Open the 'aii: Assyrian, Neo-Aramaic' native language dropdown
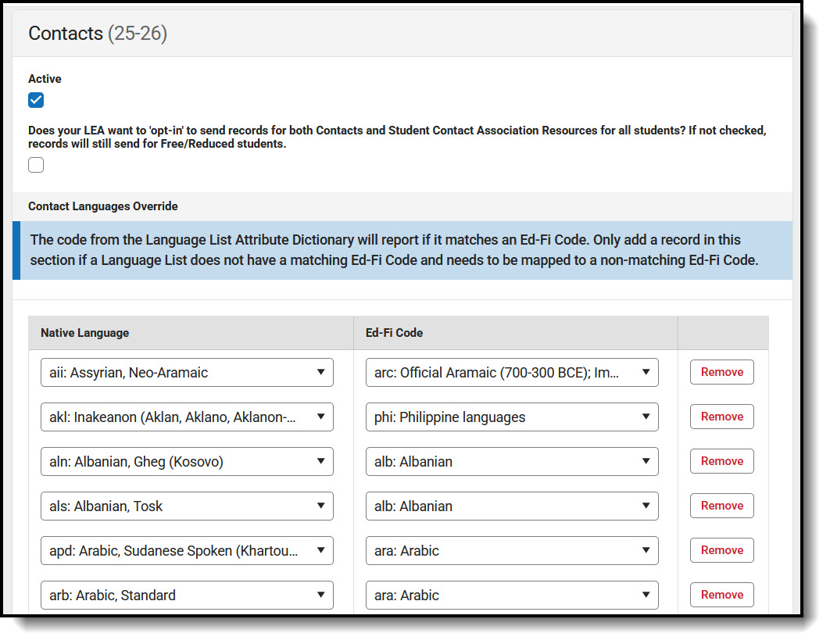Screen dimensions: 830x644 (187, 373)
